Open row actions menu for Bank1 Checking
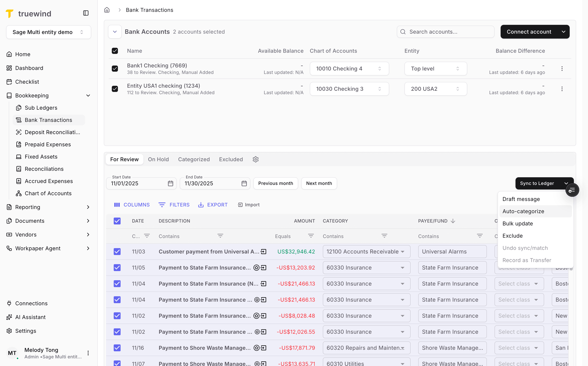 tap(562, 69)
